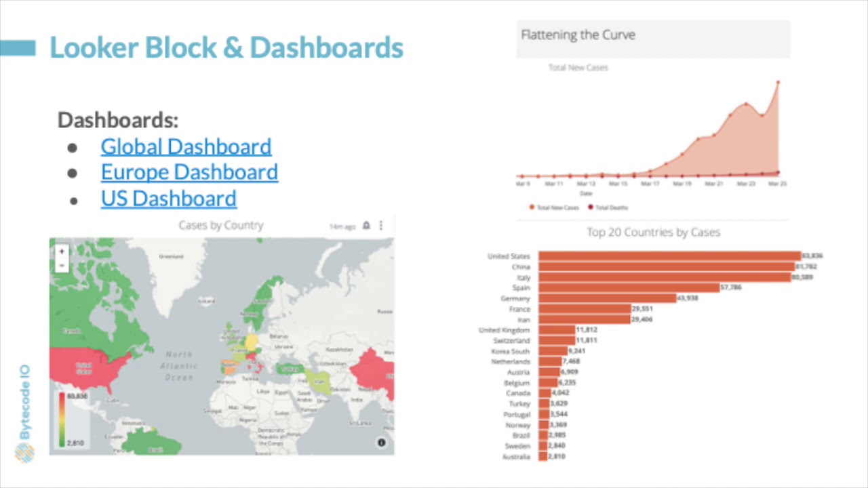This screenshot has width=868, height=488.
Task: Click the '14m ago' refresh timestamp
Action: pos(342,226)
